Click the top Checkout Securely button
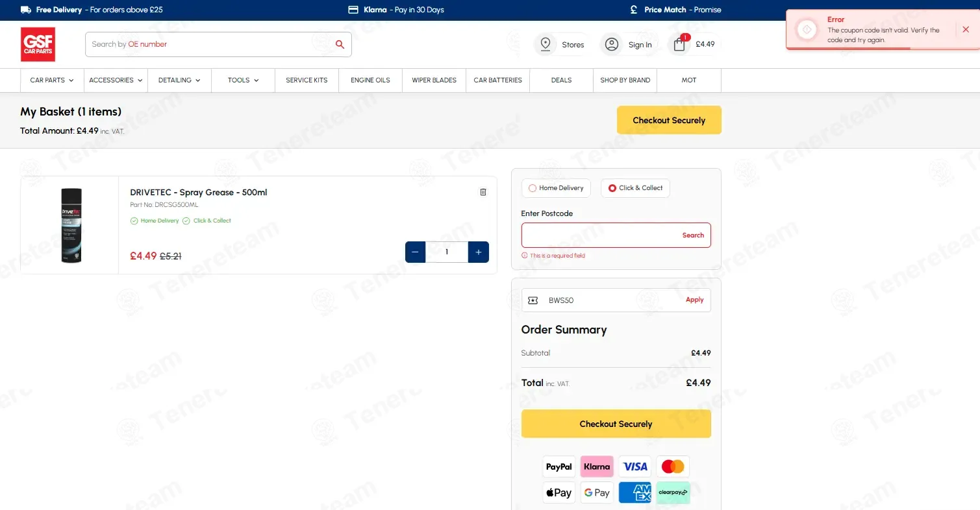Image resolution: width=980 pixels, height=510 pixels. [669, 120]
